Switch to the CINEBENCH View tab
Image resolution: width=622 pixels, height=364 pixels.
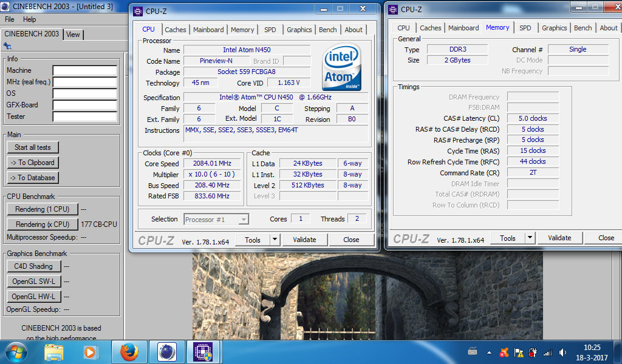pyautogui.click(x=73, y=35)
